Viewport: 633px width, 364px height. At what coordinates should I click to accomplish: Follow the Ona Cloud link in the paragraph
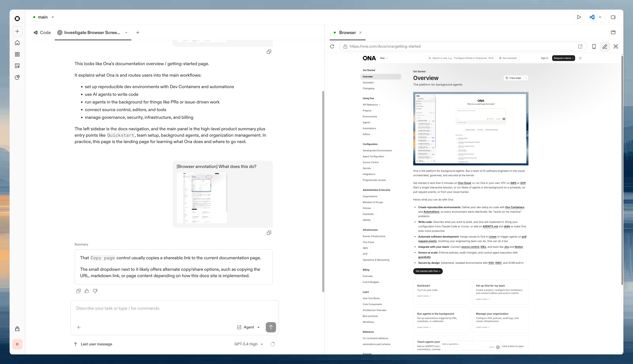coord(464,183)
